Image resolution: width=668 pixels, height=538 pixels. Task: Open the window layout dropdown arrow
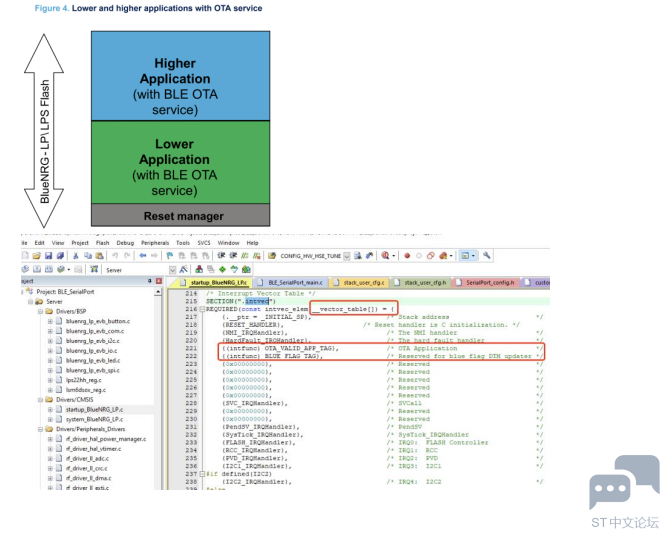[x=473, y=256]
